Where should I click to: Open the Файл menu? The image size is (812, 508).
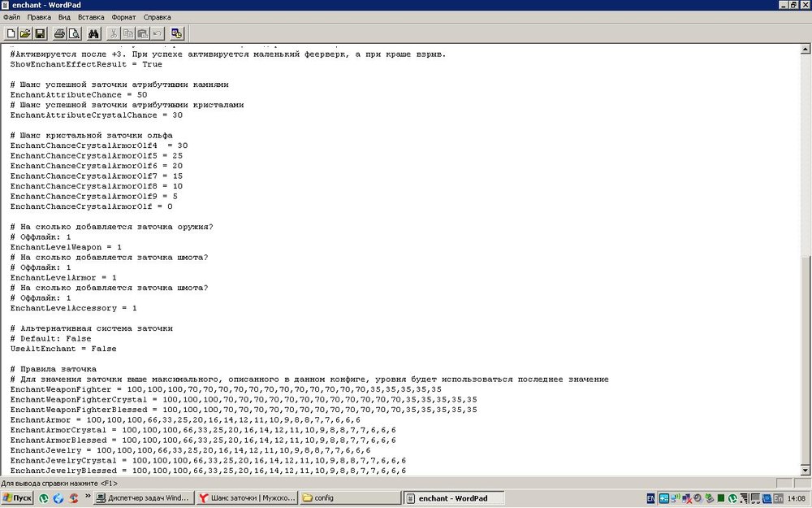pyautogui.click(x=11, y=16)
